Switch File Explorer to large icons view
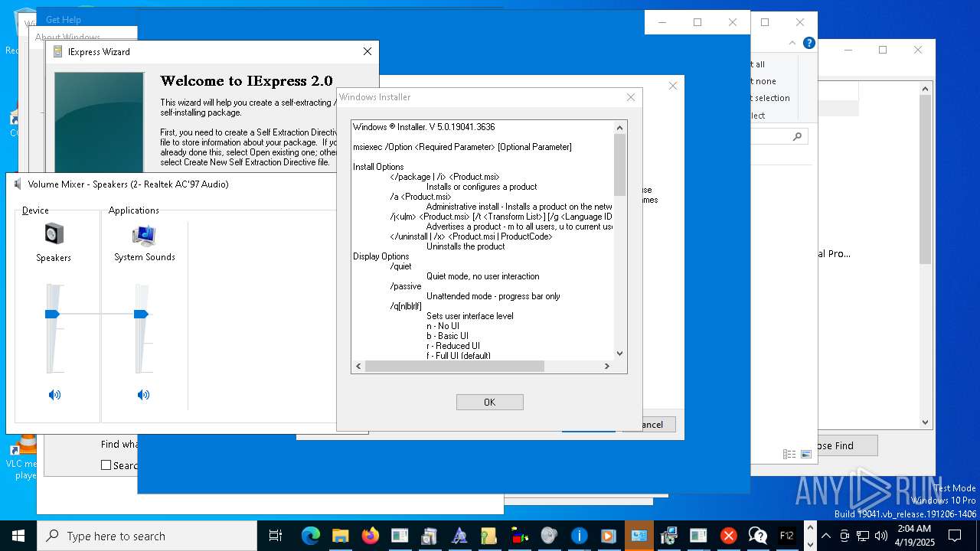This screenshot has height=551, width=980. click(x=805, y=454)
